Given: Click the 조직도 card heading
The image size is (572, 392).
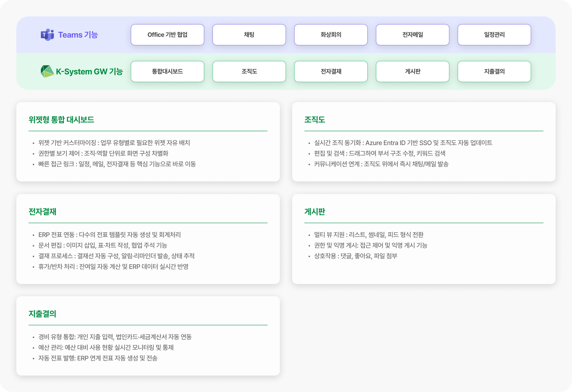Looking at the screenshot, I should point(315,120).
